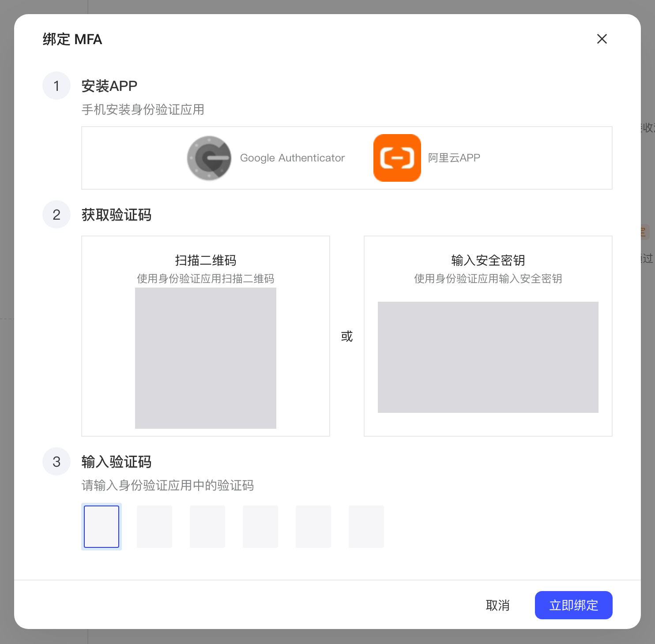Click 使用身份验证应用输入安全密钥 description
Screen dimensions: 655x644
[488, 279]
